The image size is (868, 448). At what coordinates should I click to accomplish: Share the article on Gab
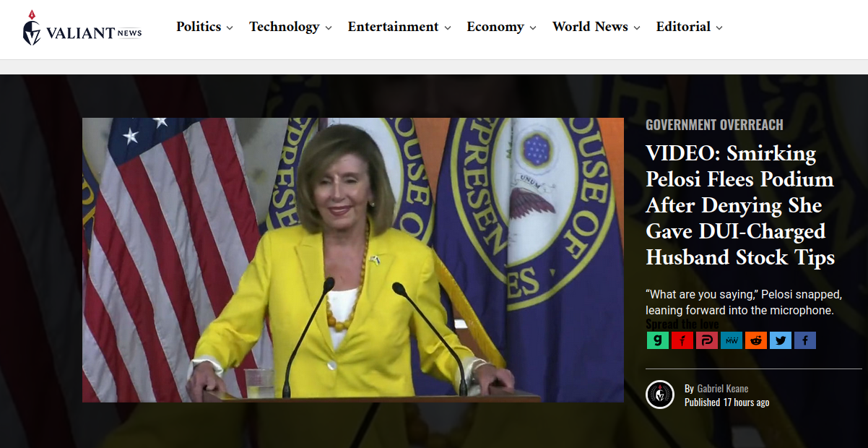tap(658, 340)
